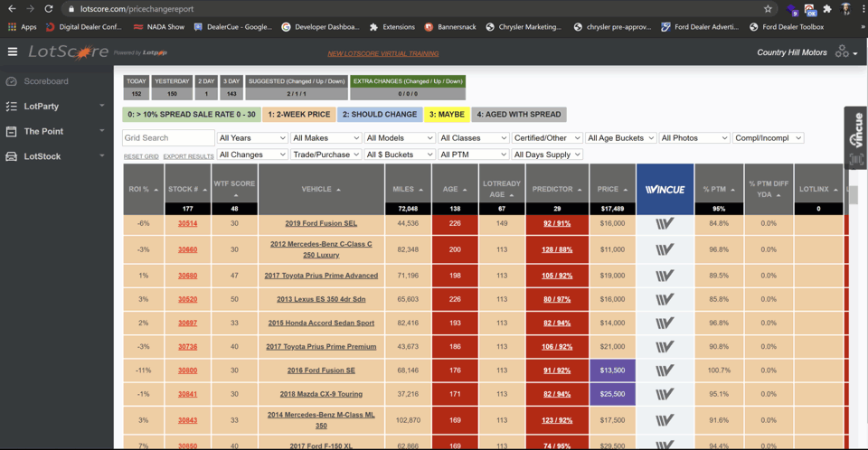Open 2016 Ford Fusion SE vehicle link

coord(321,370)
